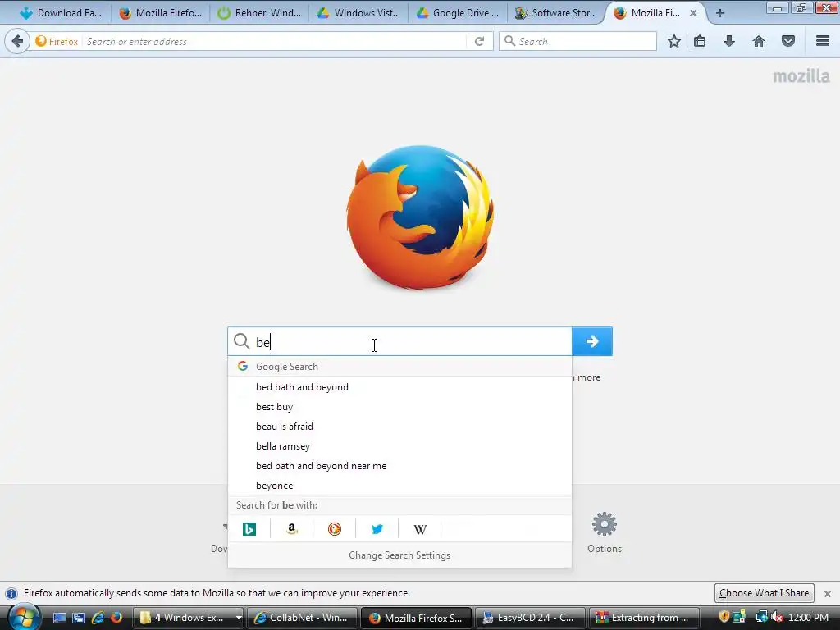
Task: Search with DuckDuckGo engine icon
Action: pos(335,529)
